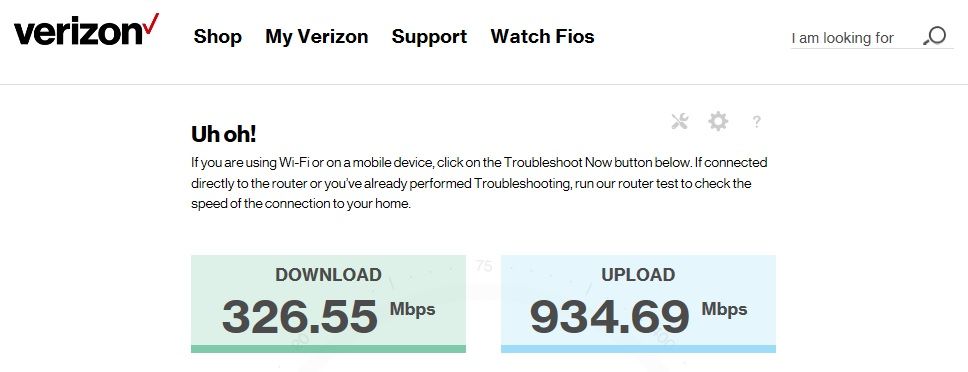This screenshot has height=372, width=968.
Task: Click the 934.69 upload speed value
Action: (x=609, y=316)
